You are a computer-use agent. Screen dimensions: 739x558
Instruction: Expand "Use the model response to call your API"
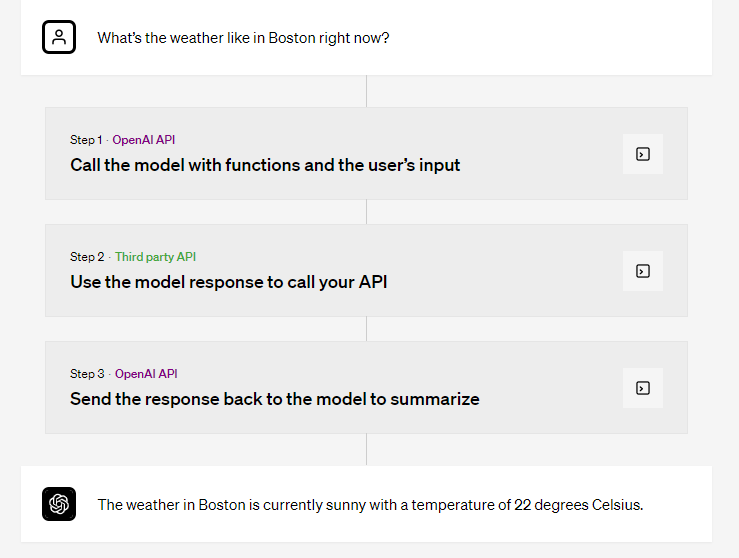(229, 282)
